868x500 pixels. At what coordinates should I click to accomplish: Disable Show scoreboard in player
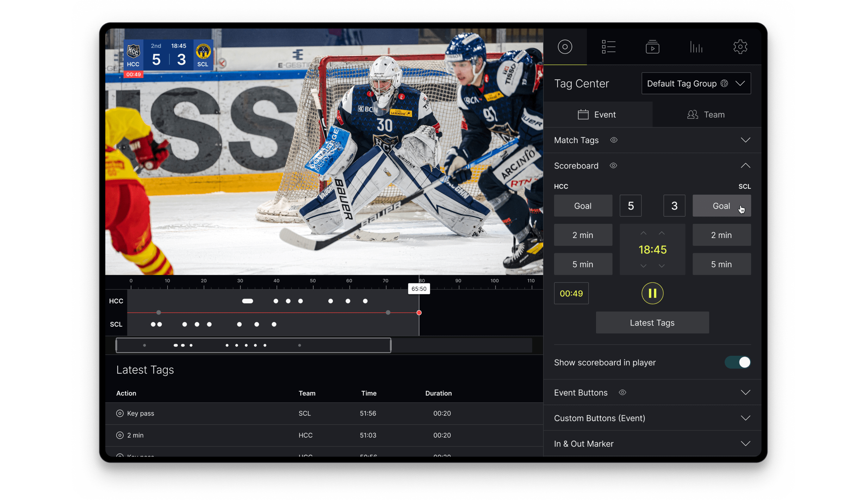pyautogui.click(x=738, y=362)
